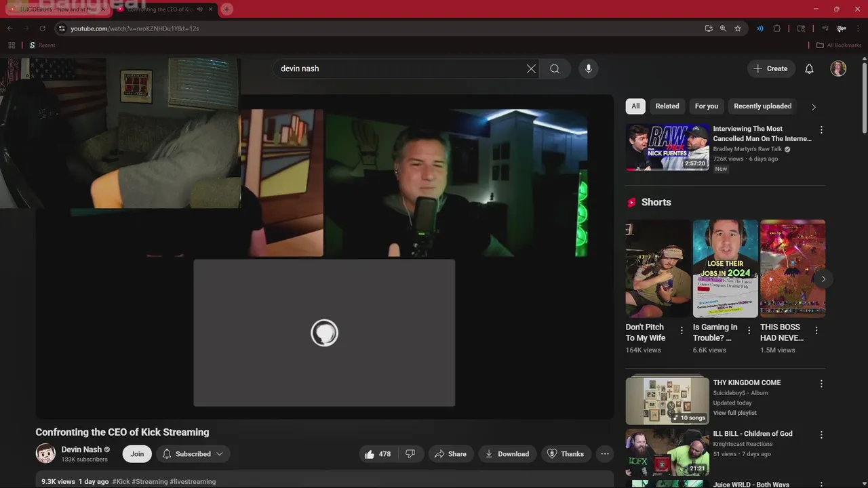868x488 pixels.
Task: Click the browser address bar URL
Action: tap(134, 28)
